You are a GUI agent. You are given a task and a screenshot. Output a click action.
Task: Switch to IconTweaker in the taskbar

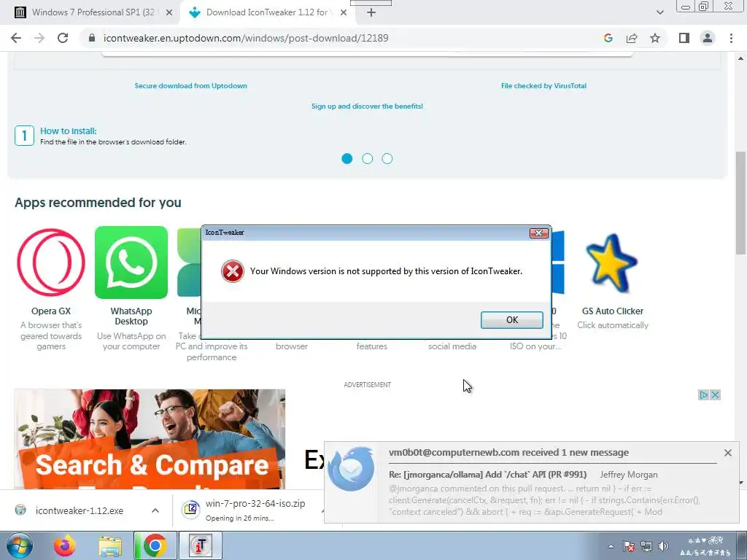coord(201,545)
